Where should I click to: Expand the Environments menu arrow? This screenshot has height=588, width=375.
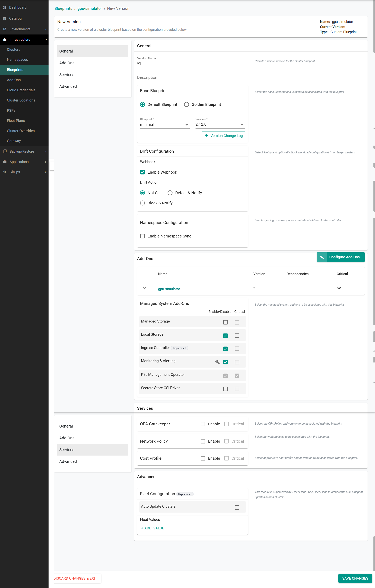(x=45, y=29)
